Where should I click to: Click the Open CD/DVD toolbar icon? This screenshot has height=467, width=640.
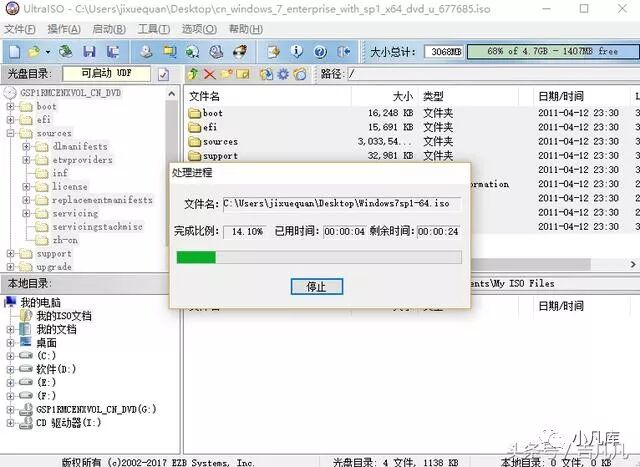coord(65,52)
